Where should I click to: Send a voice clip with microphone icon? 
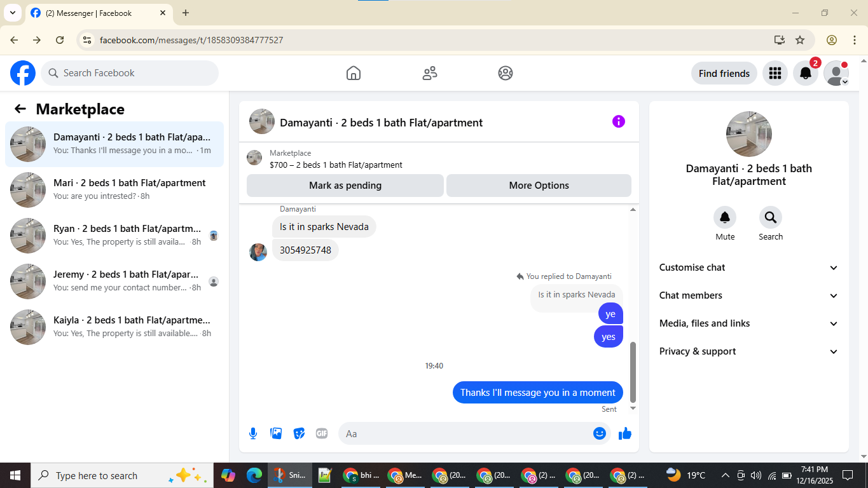point(253,433)
